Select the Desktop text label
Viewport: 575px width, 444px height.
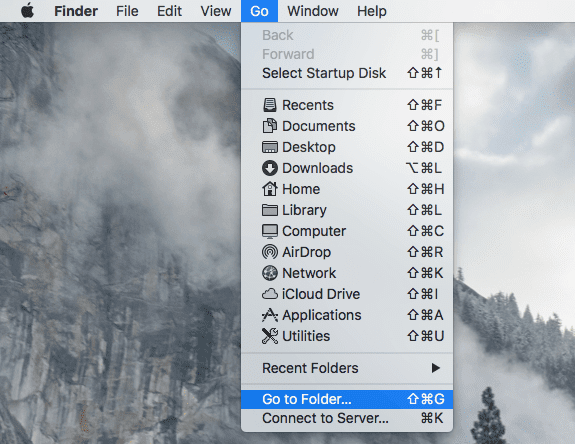pos(309,147)
